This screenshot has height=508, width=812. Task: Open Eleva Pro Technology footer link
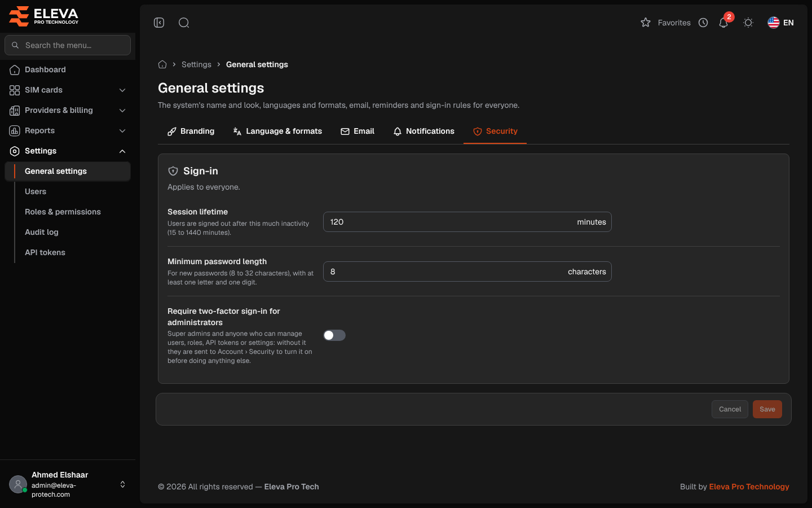pyautogui.click(x=749, y=487)
